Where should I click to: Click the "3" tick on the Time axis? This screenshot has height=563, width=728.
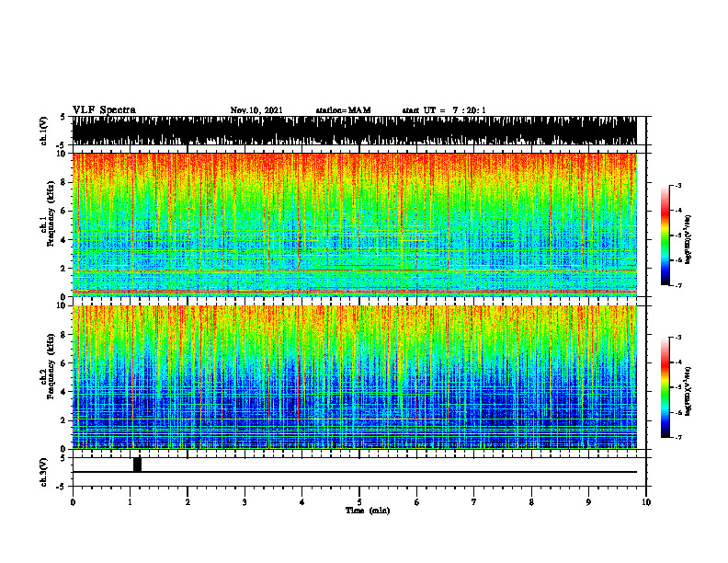click(x=245, y=502)
